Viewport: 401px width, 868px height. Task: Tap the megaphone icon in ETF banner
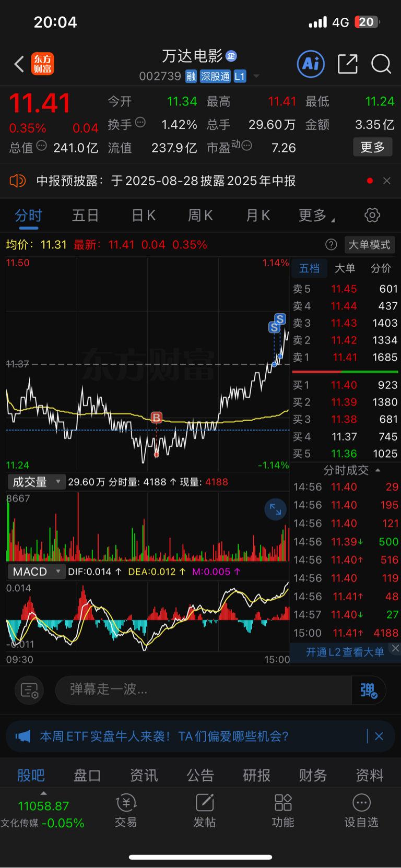[23, 736]
